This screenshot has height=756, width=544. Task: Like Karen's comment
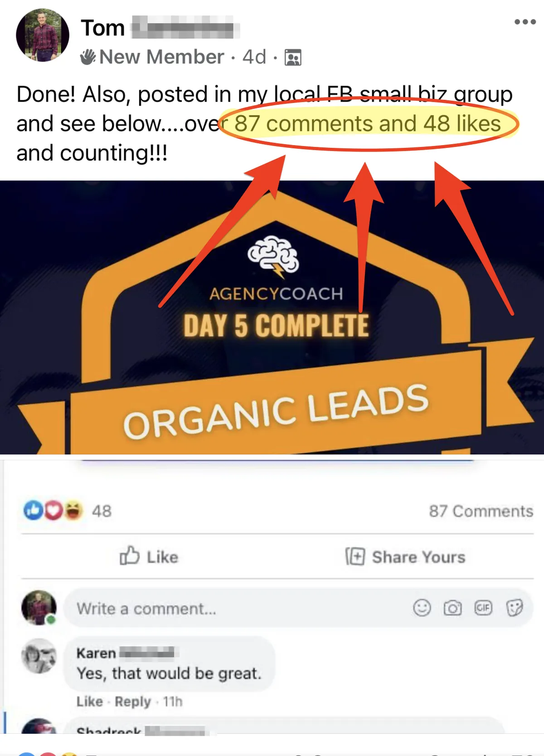[90, 702]
